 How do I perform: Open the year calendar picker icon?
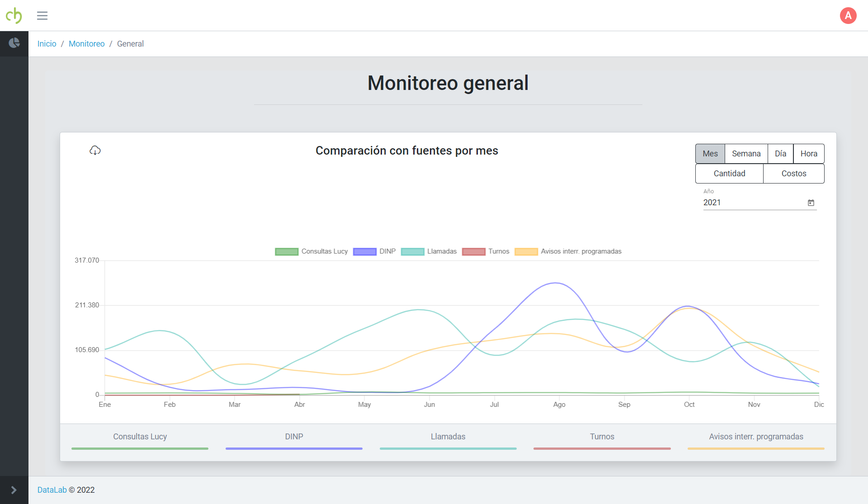click(x=811, y=203)
